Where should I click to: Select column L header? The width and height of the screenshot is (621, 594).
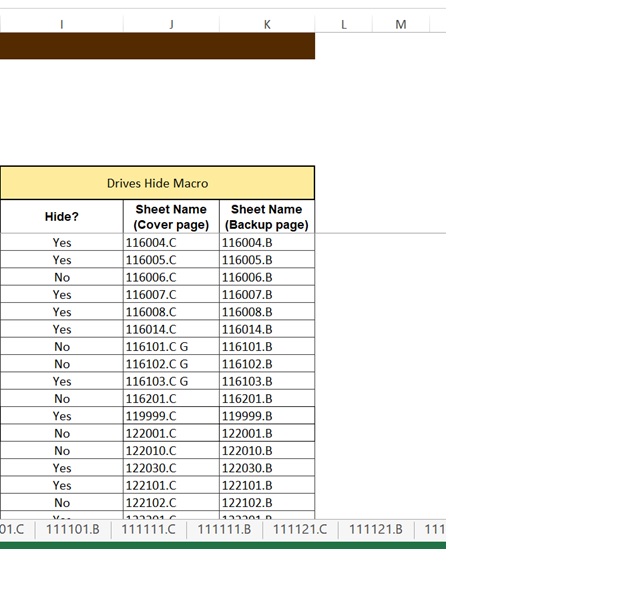[344, 25]
